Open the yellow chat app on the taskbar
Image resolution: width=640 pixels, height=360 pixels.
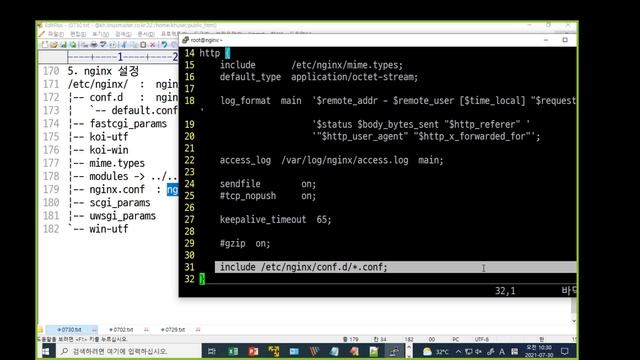pyautogui.click(x=274, y=351)
